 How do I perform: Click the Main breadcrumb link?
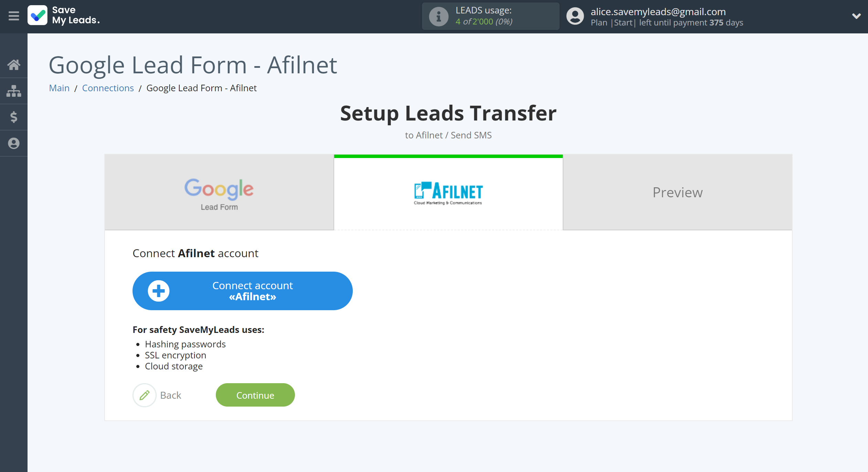click(x=59, y=88)
